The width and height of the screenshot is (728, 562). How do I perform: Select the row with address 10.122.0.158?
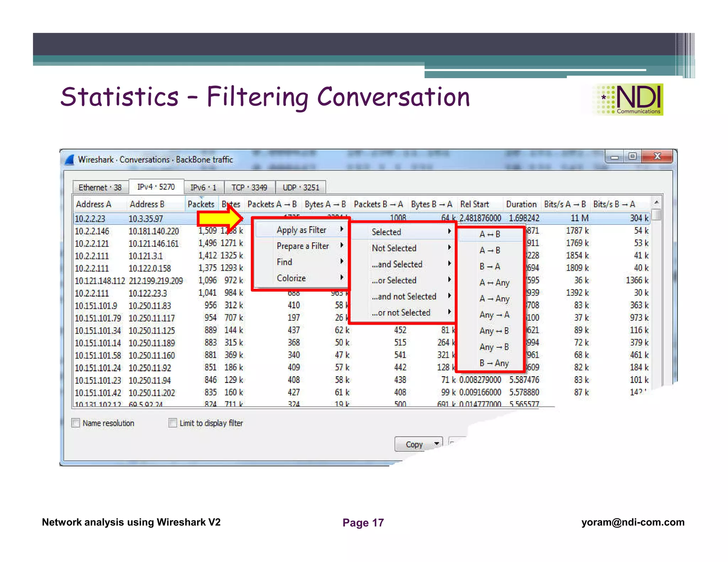(362, 268)
